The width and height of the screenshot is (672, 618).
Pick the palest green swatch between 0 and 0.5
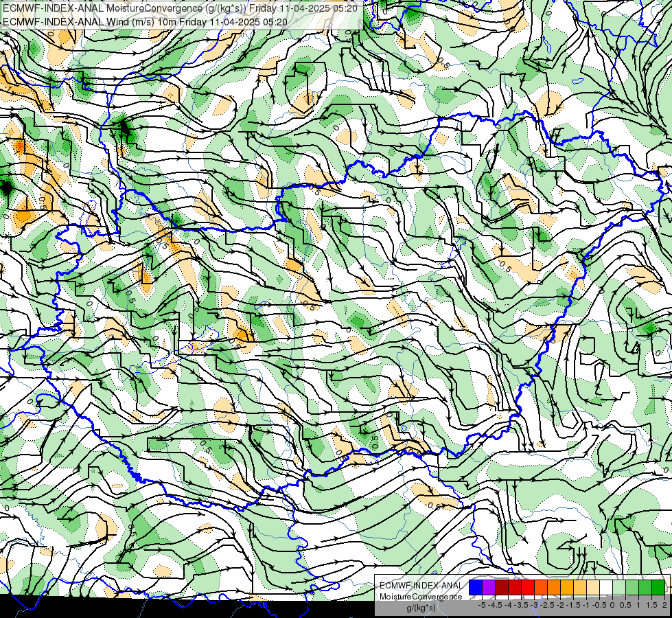[x=619, y=588]
